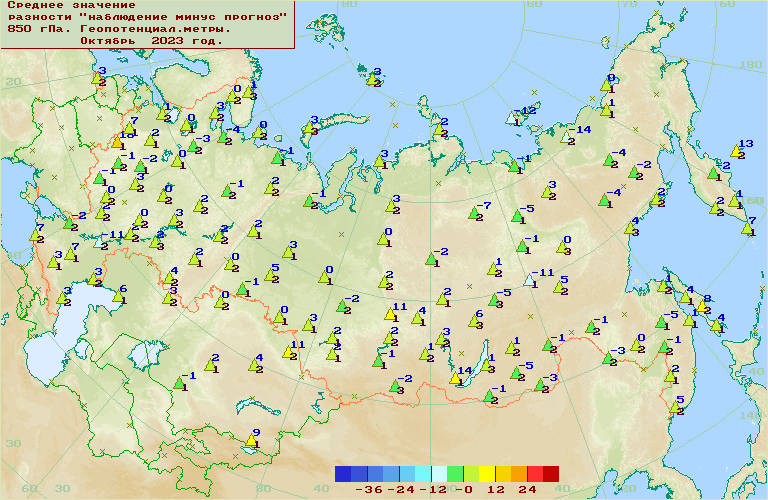Click the yellow Issyk-Kul station labeled 9
This screenshot has height=500, width=768.
251,440
